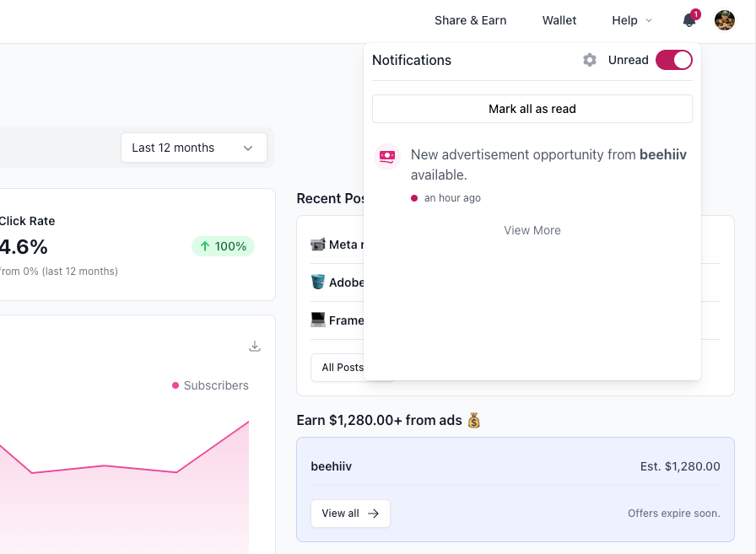Viewport: 756px width, 554px height.
Task: Click the 100% increase badge
Action: tap(224, 246)
